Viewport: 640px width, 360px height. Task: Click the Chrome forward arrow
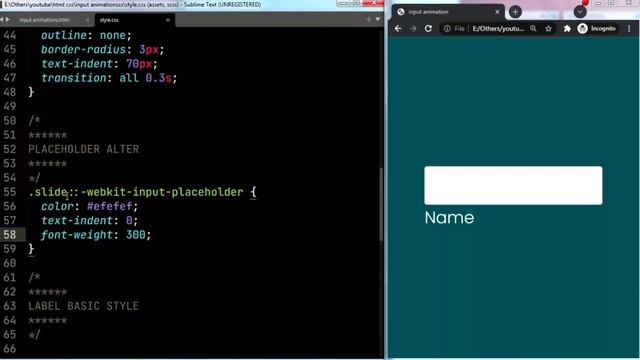[413, 29]
